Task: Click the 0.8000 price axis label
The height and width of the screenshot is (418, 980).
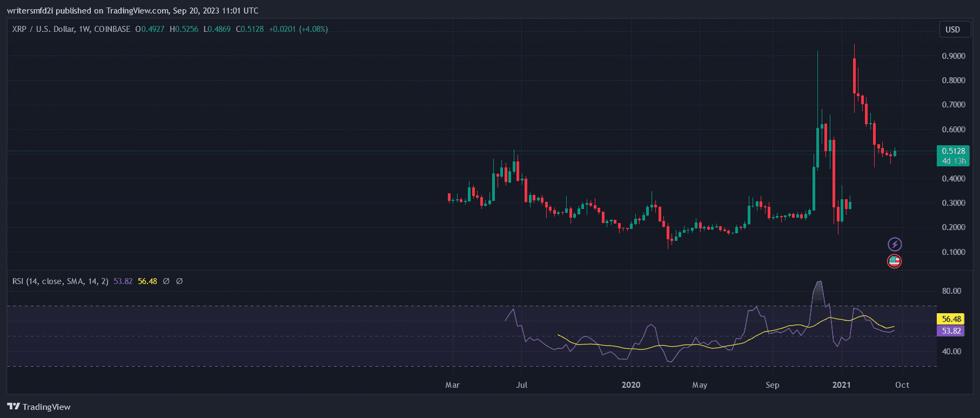Action: [x=954, y=80]
